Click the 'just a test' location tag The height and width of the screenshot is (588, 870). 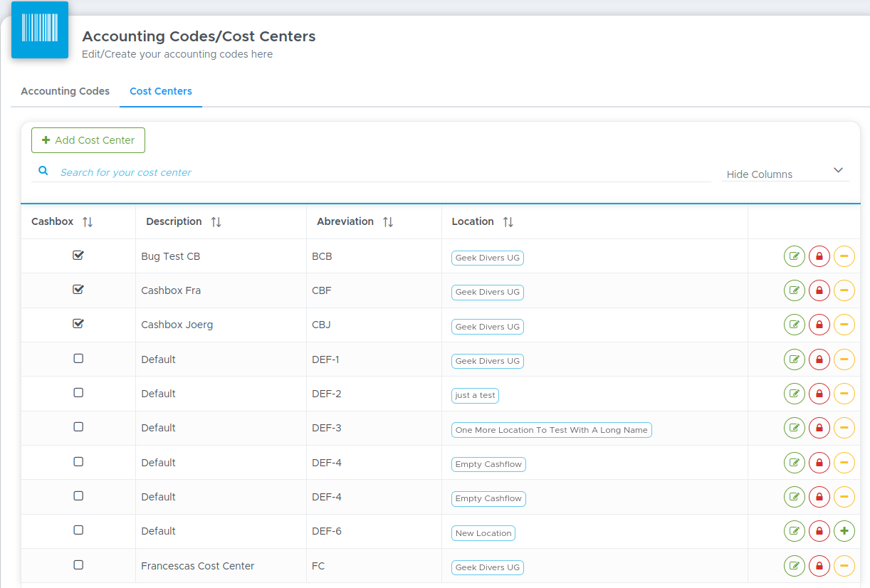click(x=475, y=396)
